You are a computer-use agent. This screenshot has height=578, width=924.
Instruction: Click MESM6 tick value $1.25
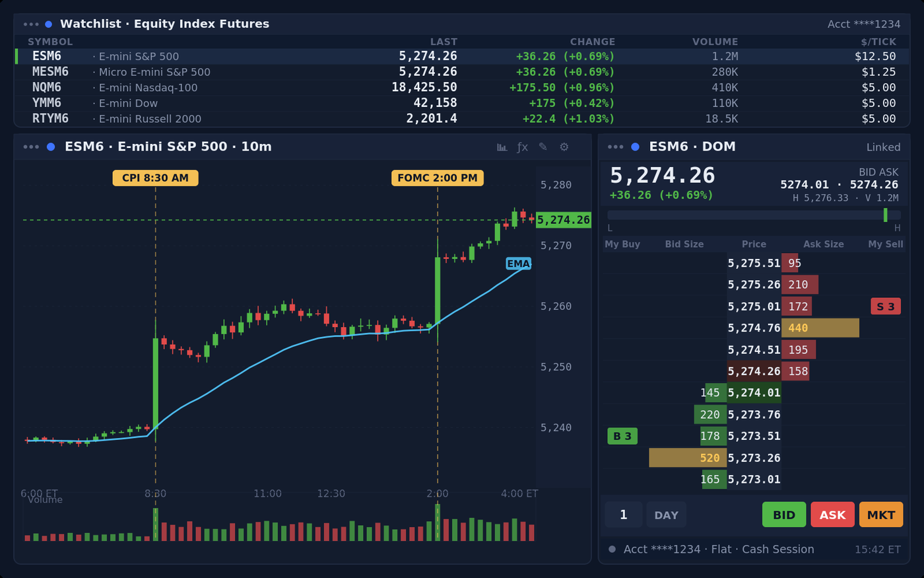click(878, 72)
